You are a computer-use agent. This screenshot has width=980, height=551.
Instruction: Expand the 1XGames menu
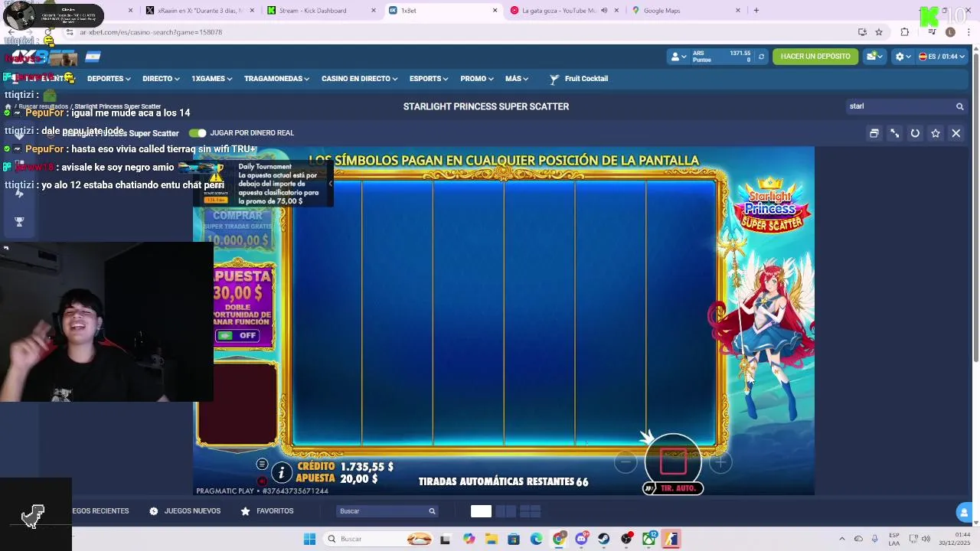click(x=212, y=79)
